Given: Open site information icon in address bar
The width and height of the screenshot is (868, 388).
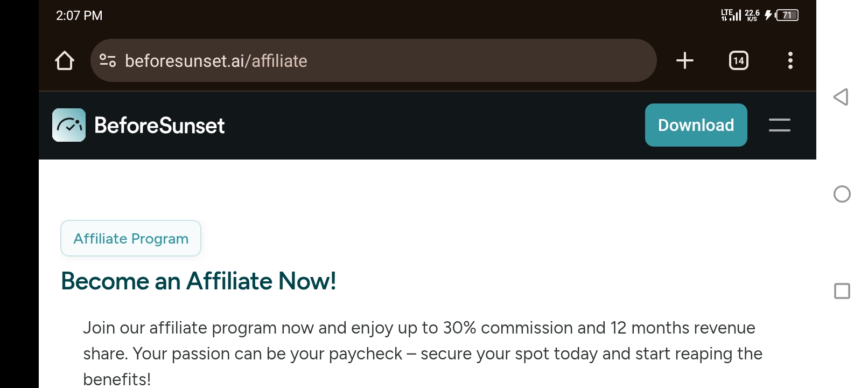Looking at the screenshot, I should coord(108,60).
